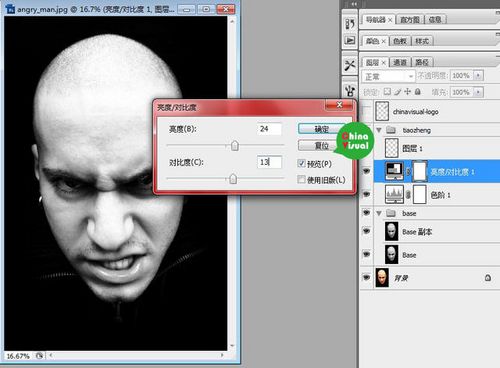This screenshot has height=368, width=500.
Task: Open the History panel icon in dock
Action: coord(350,24)
